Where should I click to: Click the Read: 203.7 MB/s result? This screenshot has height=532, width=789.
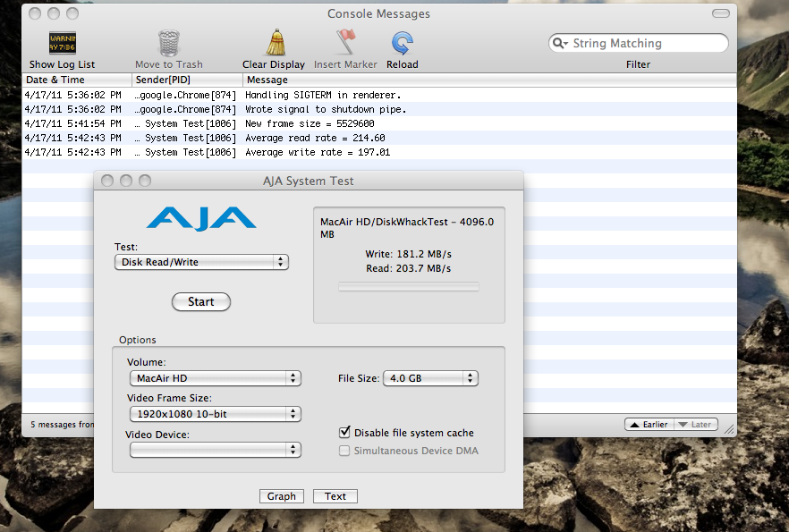click(409, 268)
